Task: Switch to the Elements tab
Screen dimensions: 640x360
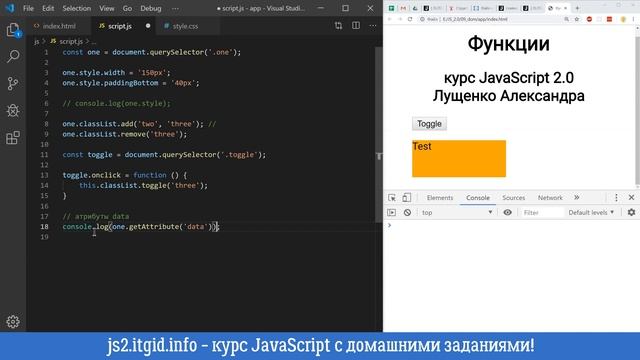Action: (440, 198)
